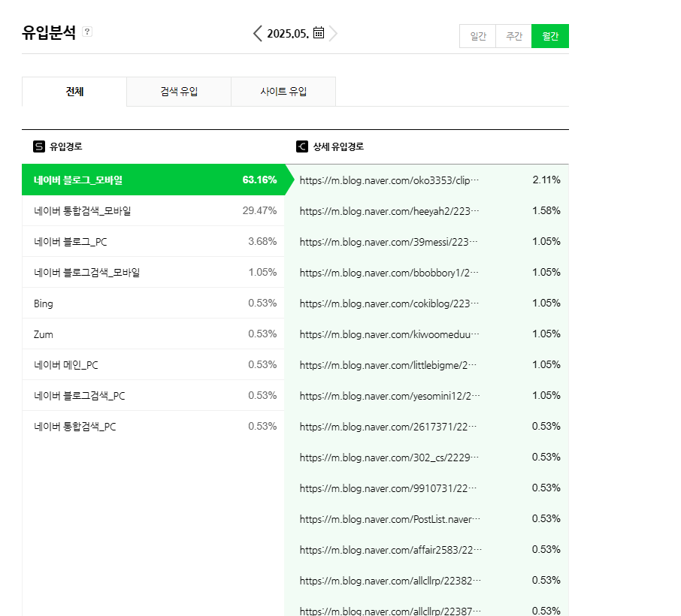681x616 pixels.
Task: Open the 2617371 blog URL
Action: click(x=389, y=427)
